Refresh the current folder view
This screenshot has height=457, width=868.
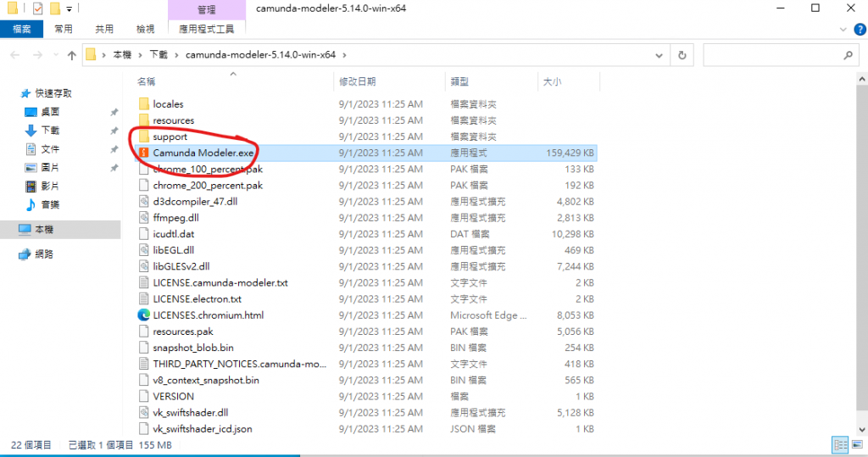coord(682,55)
